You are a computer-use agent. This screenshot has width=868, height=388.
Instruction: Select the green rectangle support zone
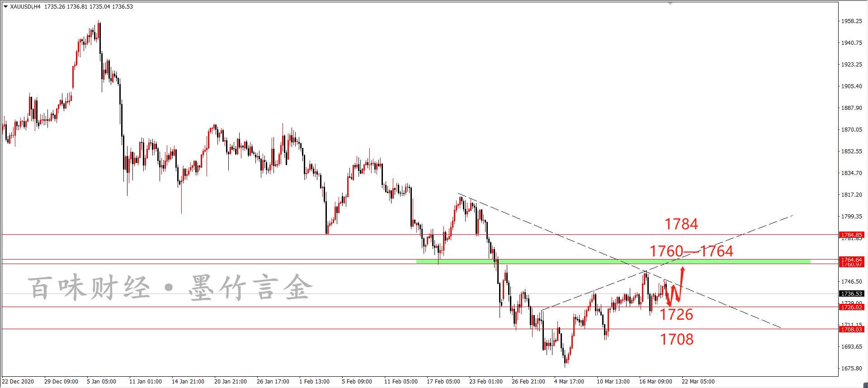click(613, 261)
